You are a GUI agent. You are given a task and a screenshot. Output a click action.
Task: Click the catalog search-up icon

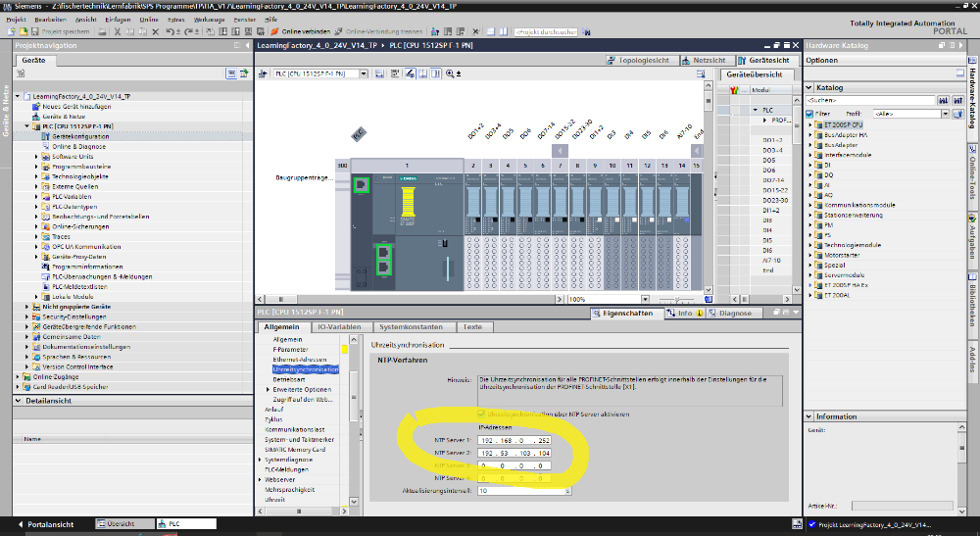tap(957, 100)
